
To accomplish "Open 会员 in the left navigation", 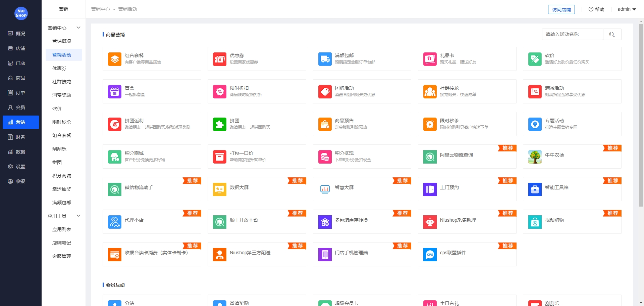I will 20,107.
